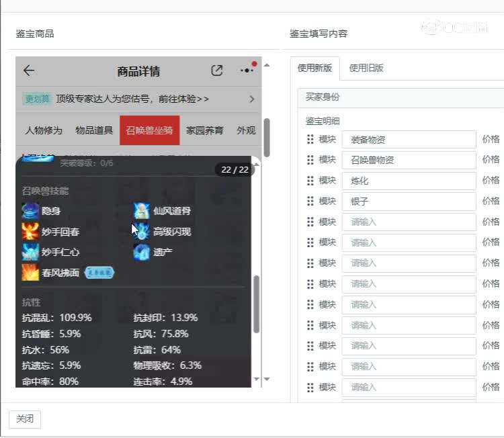The image size is (504, 438).
Task: Click the 隐身 skill icon
Action: click(x=30, y=211)
